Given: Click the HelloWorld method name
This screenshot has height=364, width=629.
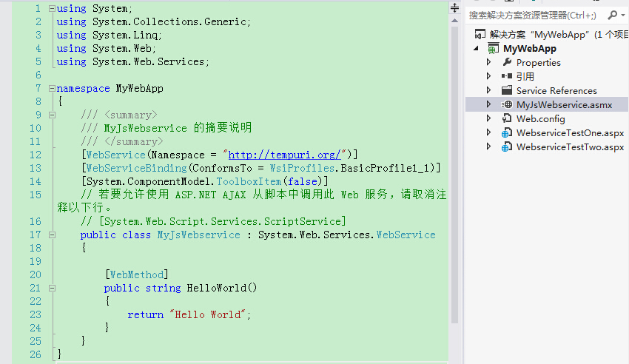Looking at the screenshot, I should pos(217,288).
